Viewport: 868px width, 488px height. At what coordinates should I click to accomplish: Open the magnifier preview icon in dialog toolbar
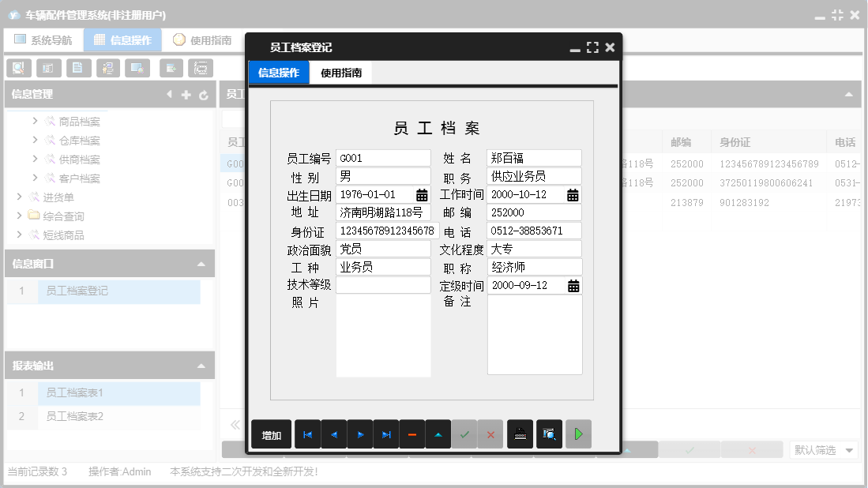pyautogui.click(x=549, y=434)
